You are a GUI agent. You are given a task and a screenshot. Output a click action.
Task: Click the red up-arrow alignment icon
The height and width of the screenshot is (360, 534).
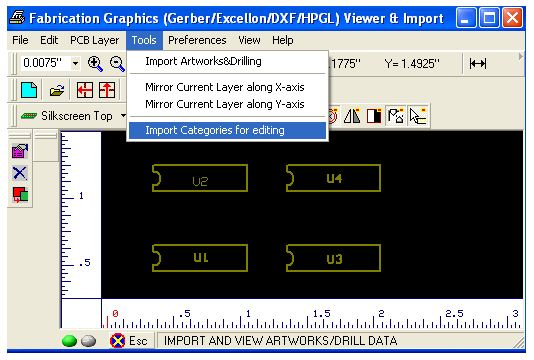(107, 90)
